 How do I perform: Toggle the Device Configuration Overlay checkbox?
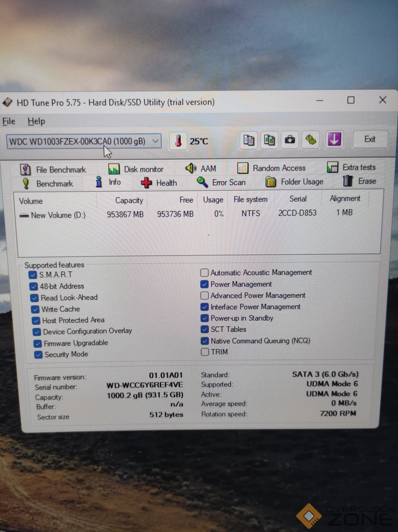[37, 332]
